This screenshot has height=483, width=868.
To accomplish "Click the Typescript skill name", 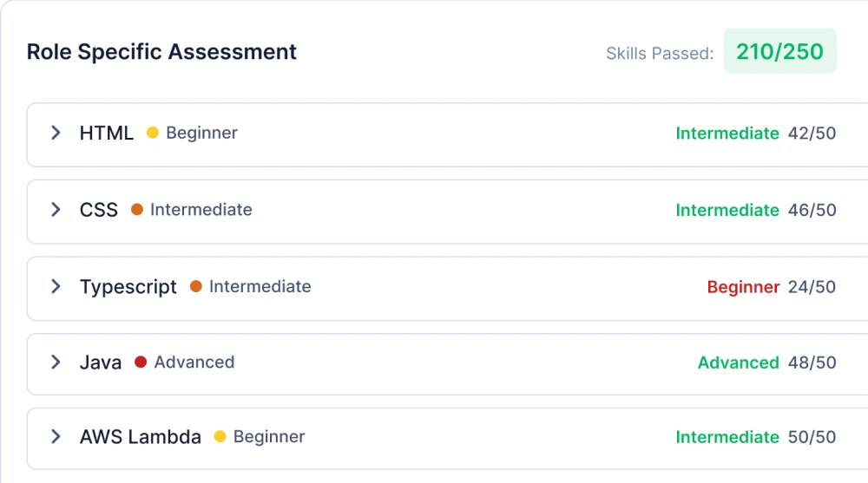I will coord(128,287).
